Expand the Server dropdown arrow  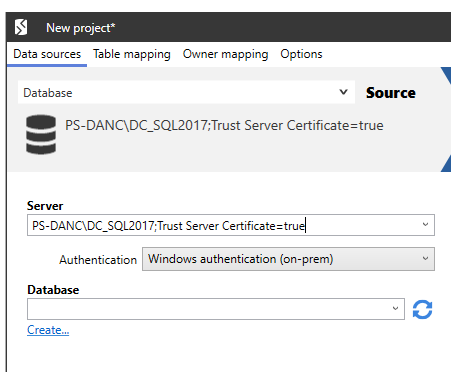coord(425,225)
